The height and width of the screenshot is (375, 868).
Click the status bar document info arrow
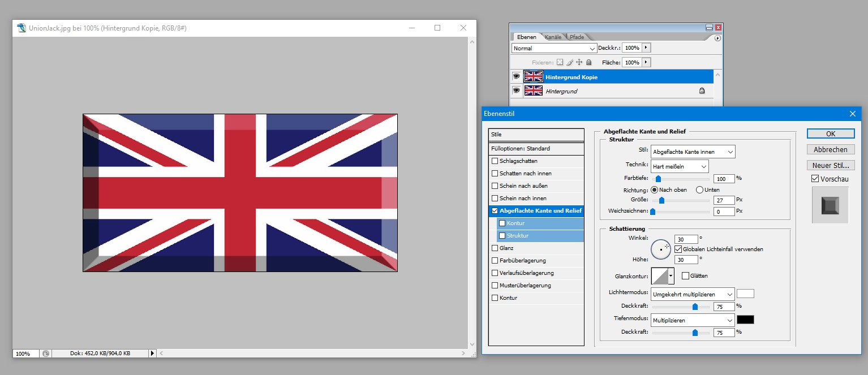tap(152, 354)
